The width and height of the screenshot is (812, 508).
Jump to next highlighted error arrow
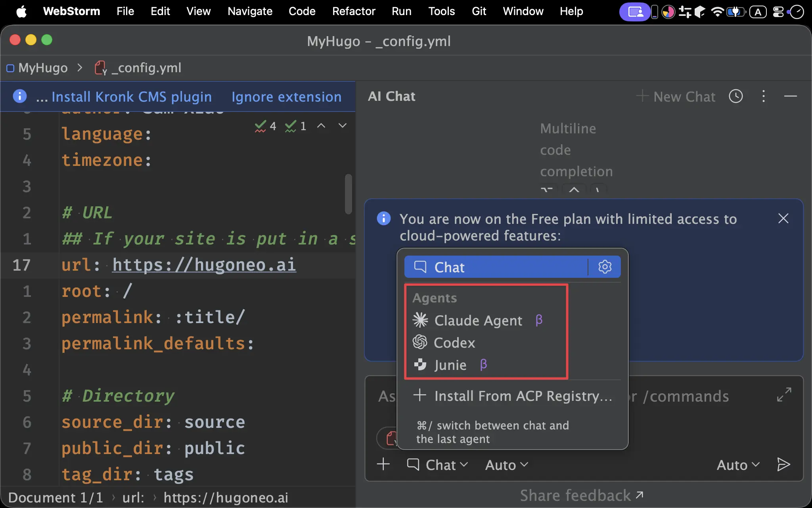(x=343, y=126)
